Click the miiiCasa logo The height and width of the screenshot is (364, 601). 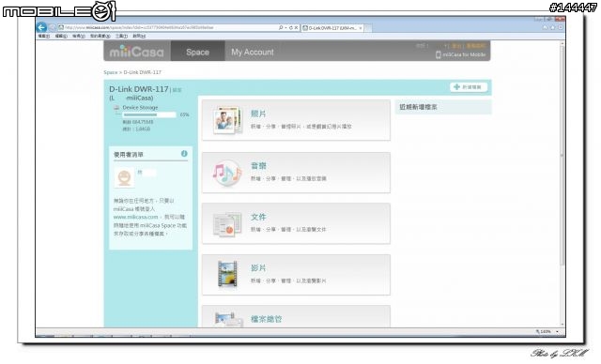point(136,52)
